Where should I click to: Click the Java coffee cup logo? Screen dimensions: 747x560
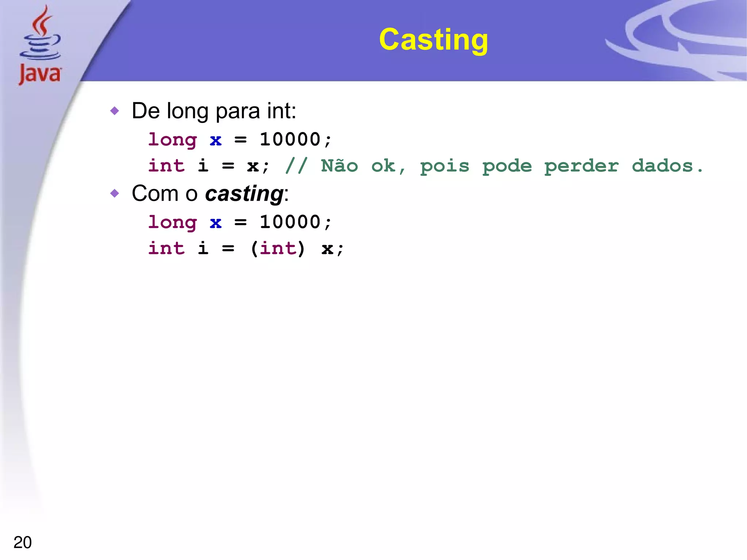pyautogui.click(x=40, y=45)
